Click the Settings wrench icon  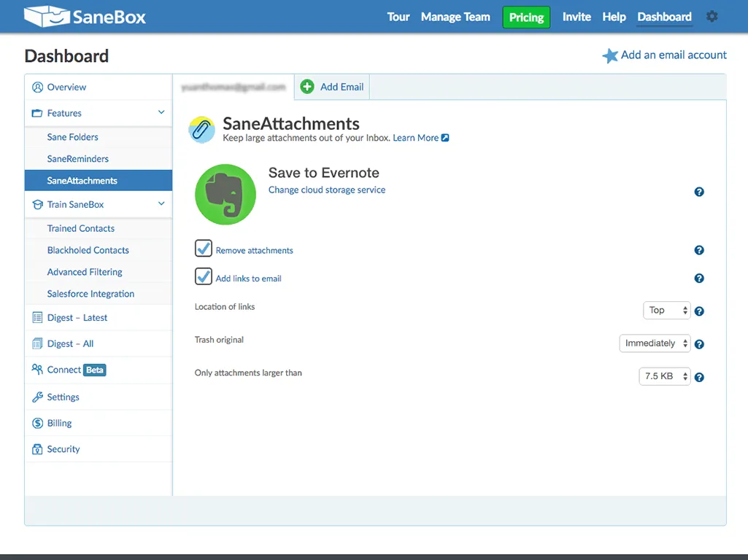37,397
